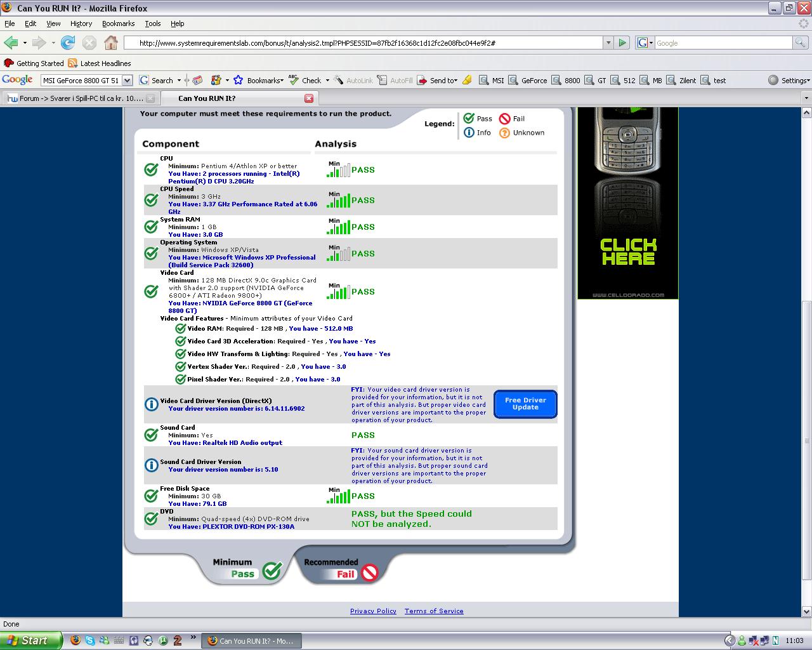Find the word 'Zilent' on page
812x650 pixels.
681,81
